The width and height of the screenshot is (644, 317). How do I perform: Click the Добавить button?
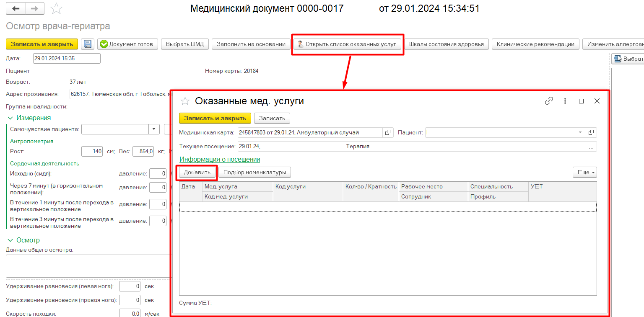(197, 172)
